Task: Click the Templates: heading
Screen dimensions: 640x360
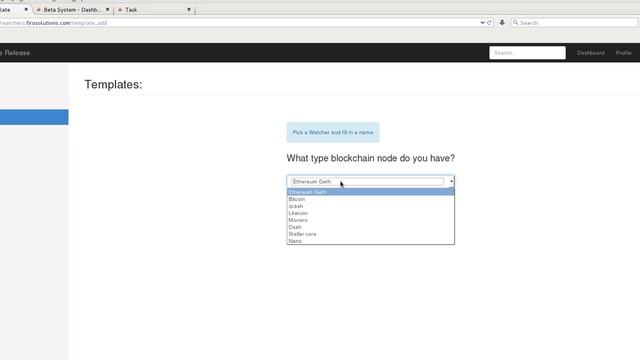Action: (x=113, y=84)
